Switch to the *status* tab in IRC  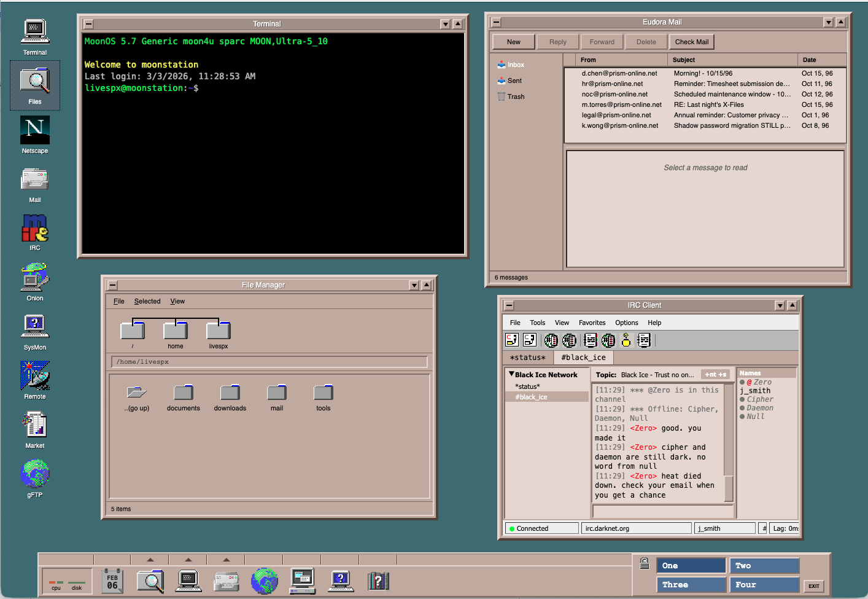coord(527,357)
